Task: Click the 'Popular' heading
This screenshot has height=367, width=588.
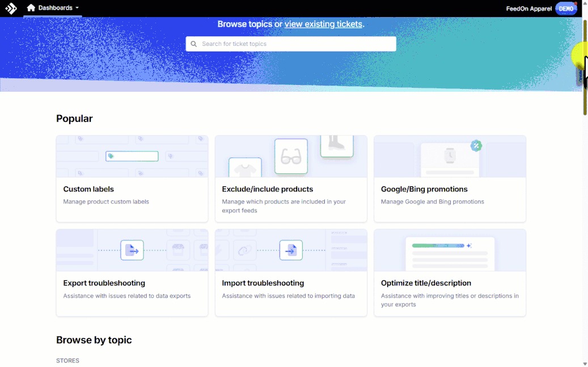Action: point(74,119)
